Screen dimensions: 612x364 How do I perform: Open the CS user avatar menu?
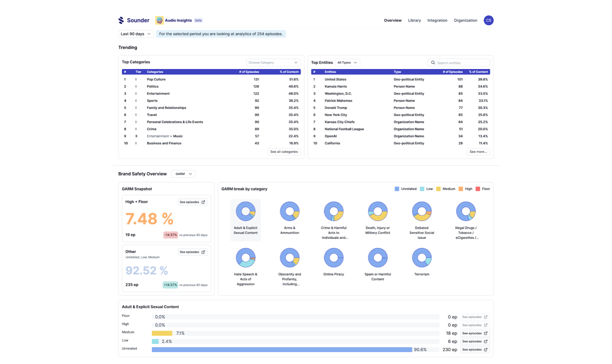tap(488, 20)
